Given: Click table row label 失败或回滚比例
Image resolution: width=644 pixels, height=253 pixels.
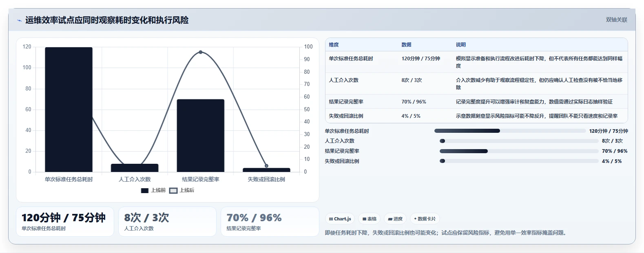Looking at the screenshot, I should [x=346, y=116].
